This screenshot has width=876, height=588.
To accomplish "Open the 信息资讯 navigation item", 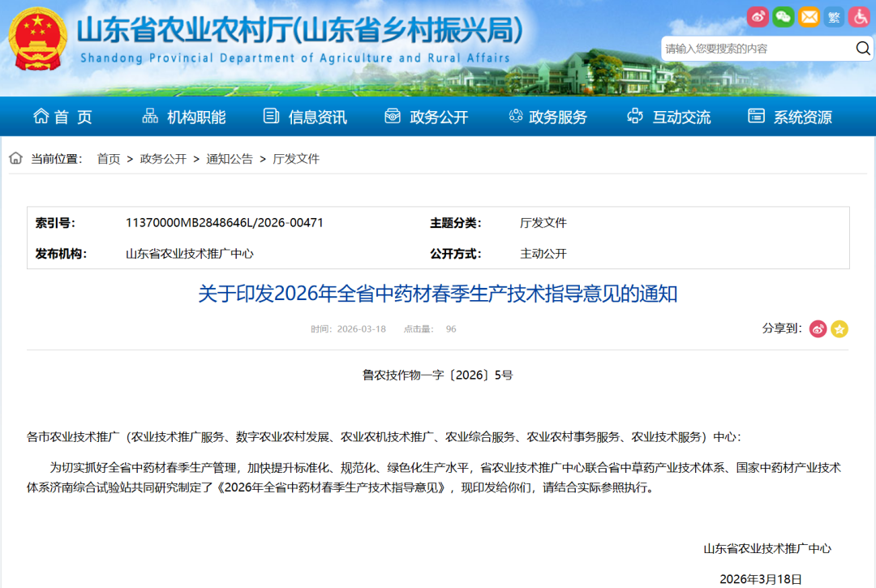I will [305, 117].
